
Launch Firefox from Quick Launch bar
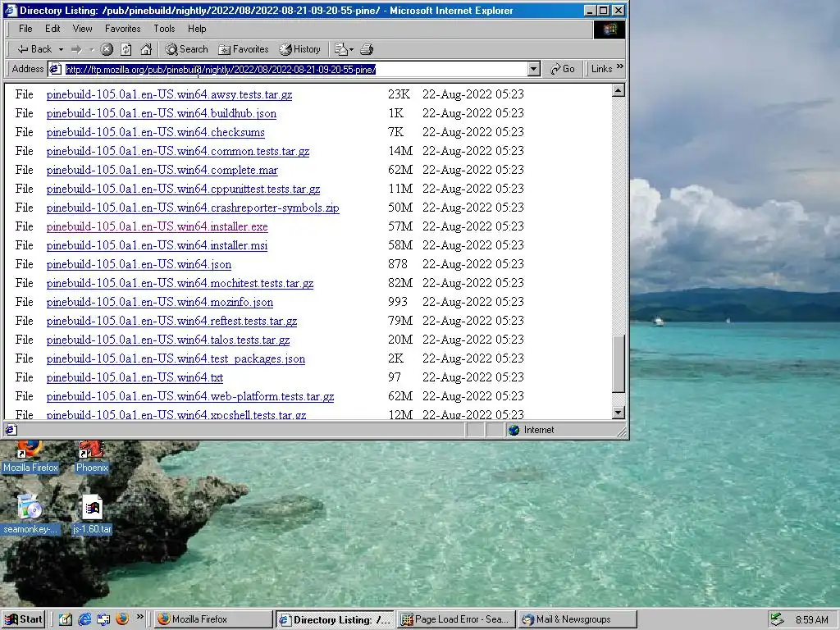[122, 619]
